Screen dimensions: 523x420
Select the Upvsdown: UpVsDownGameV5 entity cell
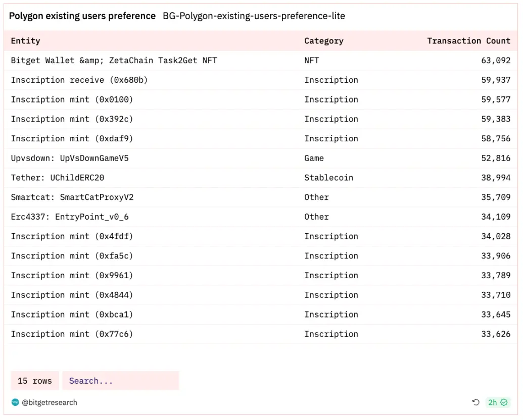coord(70,158)
